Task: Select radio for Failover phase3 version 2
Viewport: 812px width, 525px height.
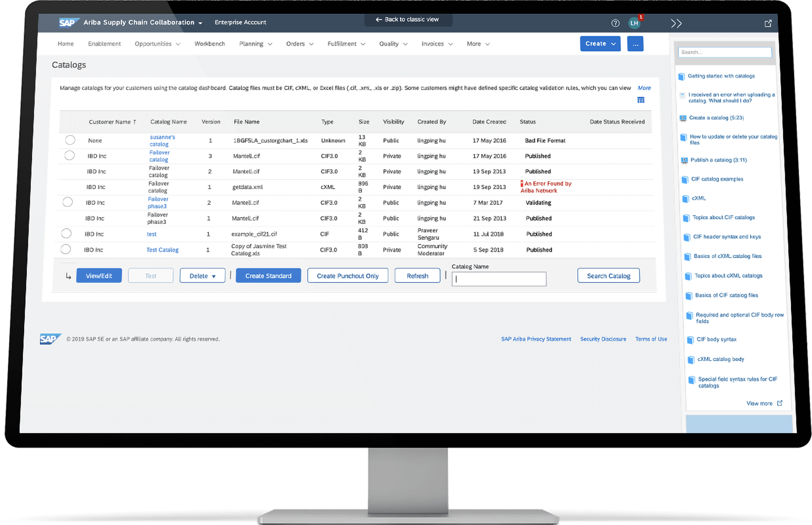Action: (68, 202)
